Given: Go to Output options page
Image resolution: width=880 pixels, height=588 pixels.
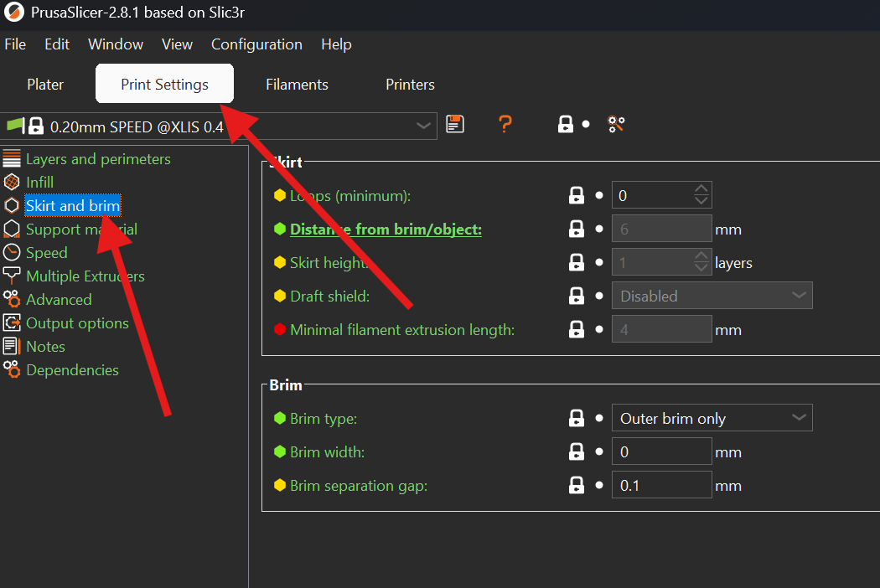Looking at the screenshot, I should pyautogui.click(x=77, y=323).
